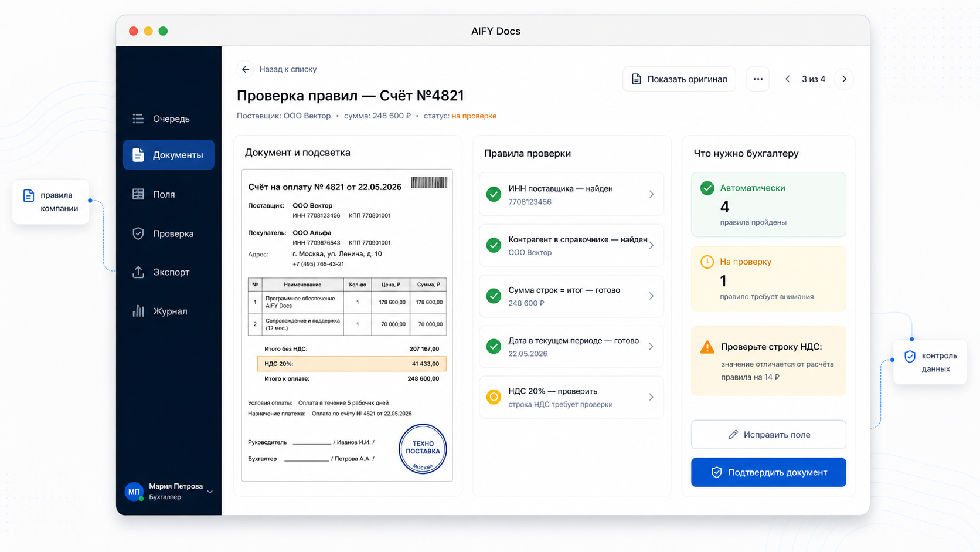Click ИНН 7708123456 on the invoice

click(317, 215)
